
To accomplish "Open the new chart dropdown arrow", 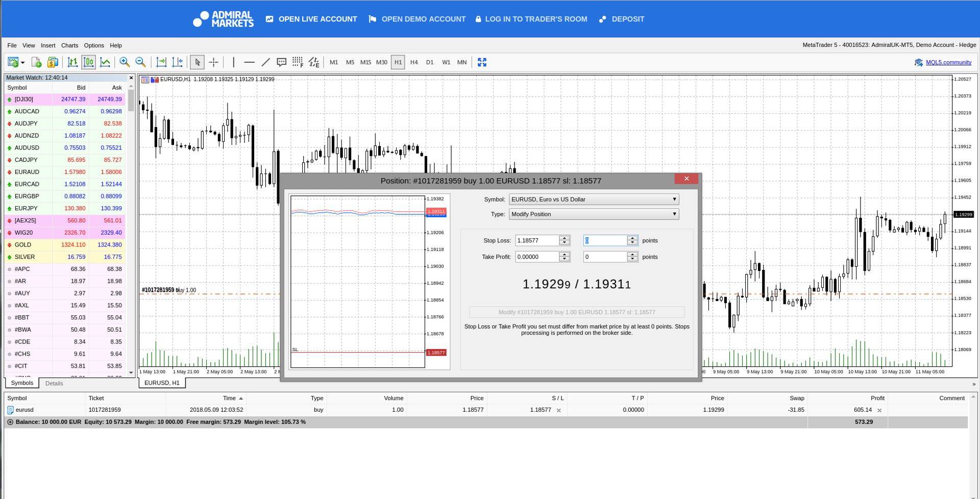I will pos(23,63).
